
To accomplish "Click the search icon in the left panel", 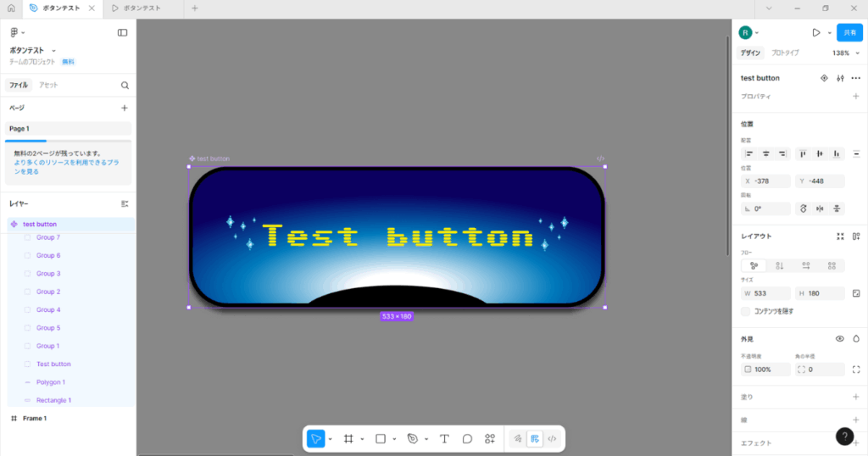I will pos(125,86).
